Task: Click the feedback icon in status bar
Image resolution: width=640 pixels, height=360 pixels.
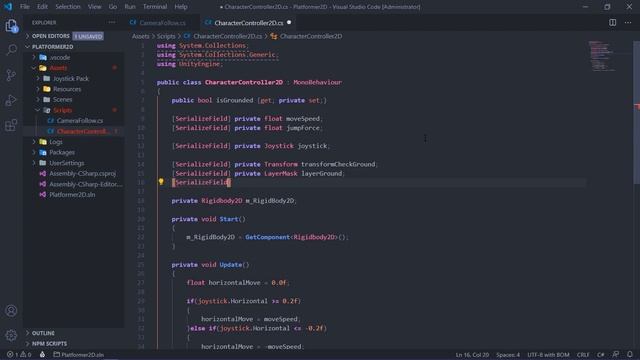Action: pyautogui.click(x=616, y=355)
